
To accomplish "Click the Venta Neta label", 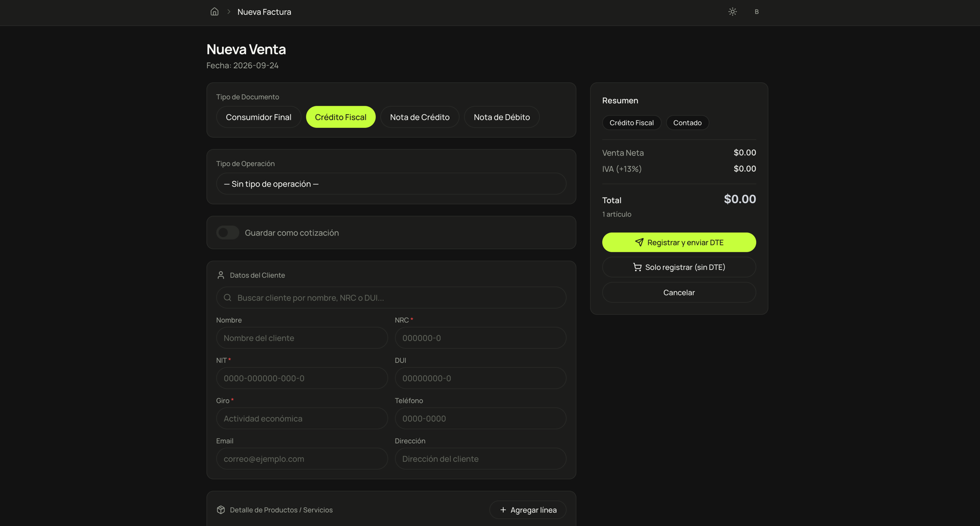I will point(623,153).
